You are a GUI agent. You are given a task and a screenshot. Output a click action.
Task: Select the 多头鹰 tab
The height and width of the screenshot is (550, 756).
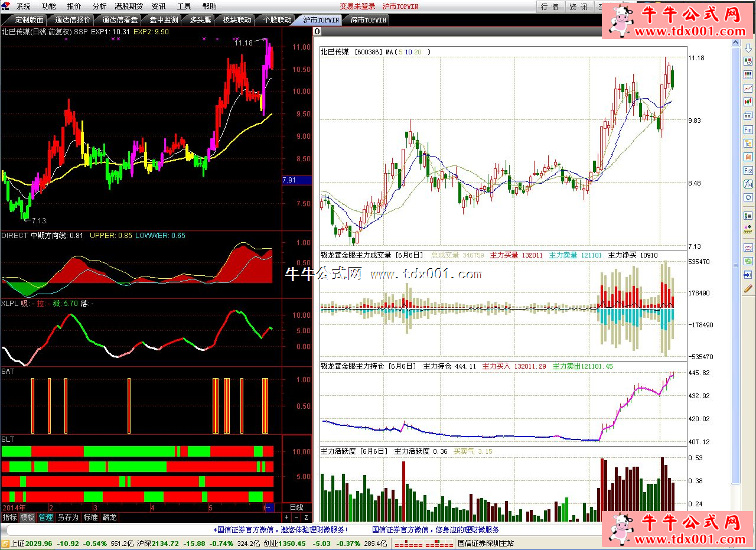200,19
